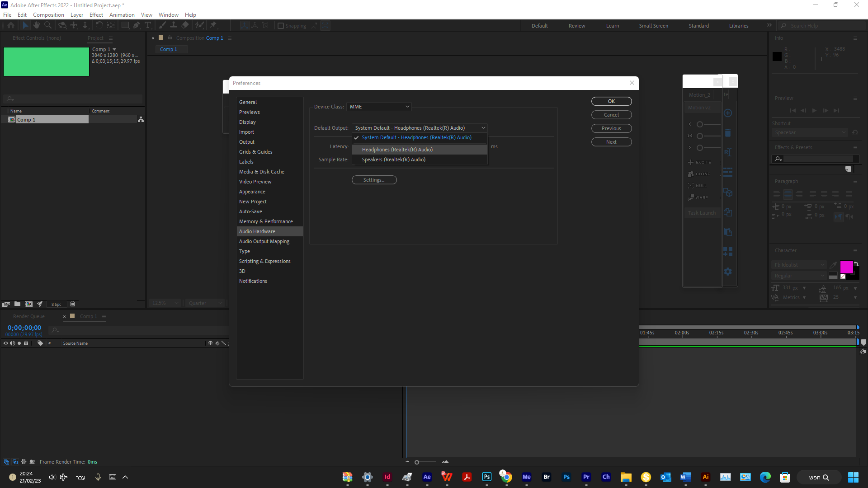Open the Device Class MME dropdown
This screenshot has width=868, height=488.
379,107
